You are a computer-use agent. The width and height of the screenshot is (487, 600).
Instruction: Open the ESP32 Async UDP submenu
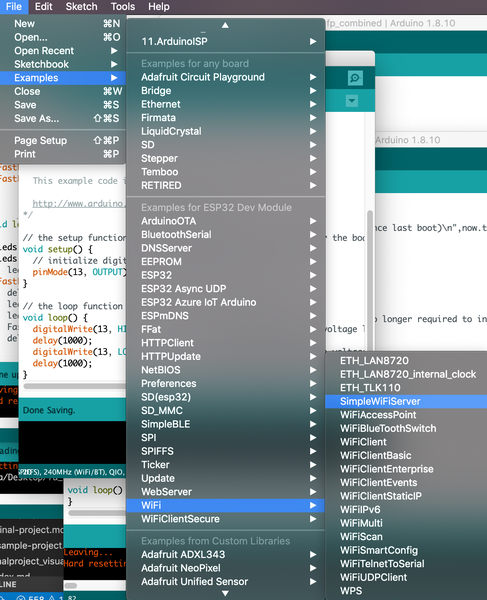click(225, 289)
